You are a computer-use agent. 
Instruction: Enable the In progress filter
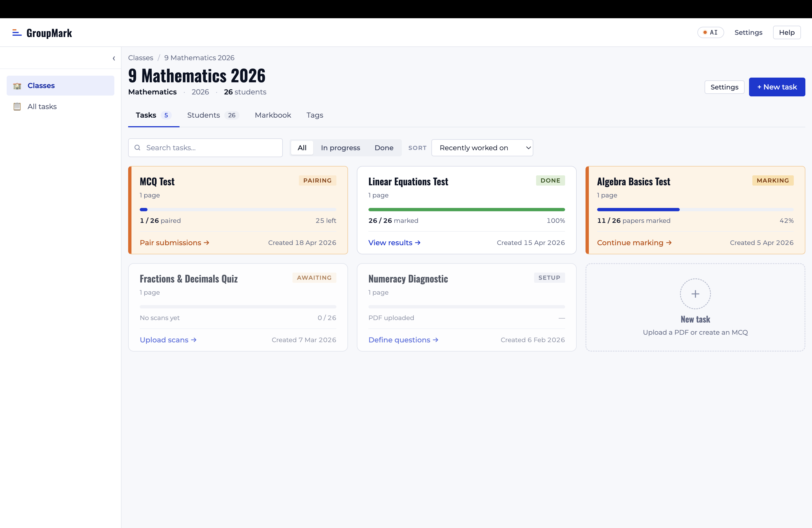point(340,147)
